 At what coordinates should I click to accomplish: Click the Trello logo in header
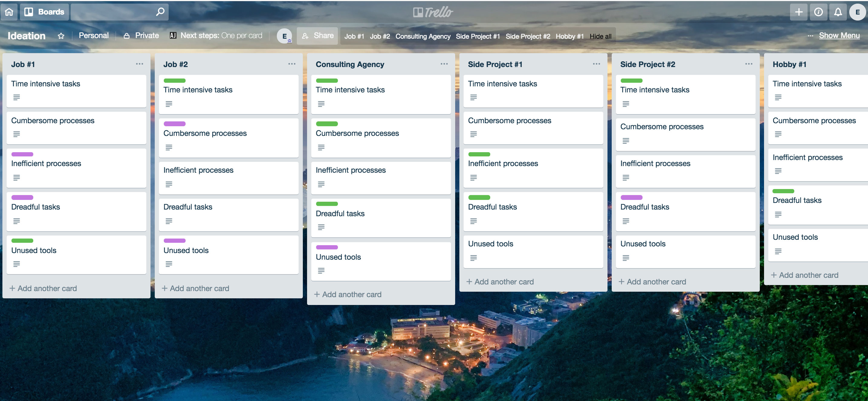point(433,12)
